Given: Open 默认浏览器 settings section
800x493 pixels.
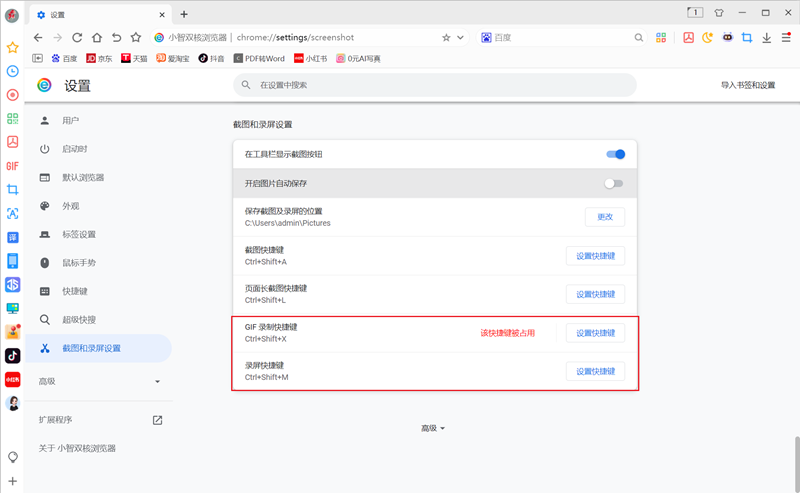Looking at the screenshot, I should click(x=98, y=178).
